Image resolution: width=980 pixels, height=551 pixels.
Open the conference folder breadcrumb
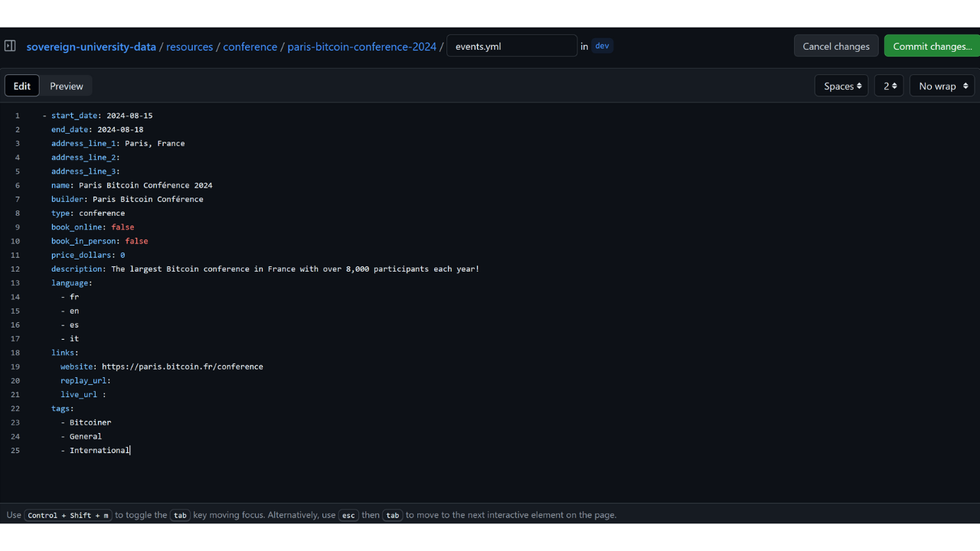[x=250, y=47]
